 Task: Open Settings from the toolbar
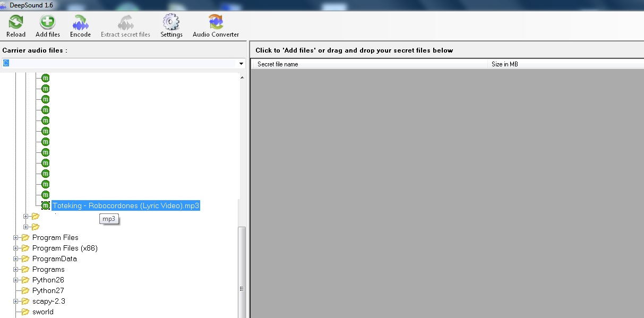171,23
